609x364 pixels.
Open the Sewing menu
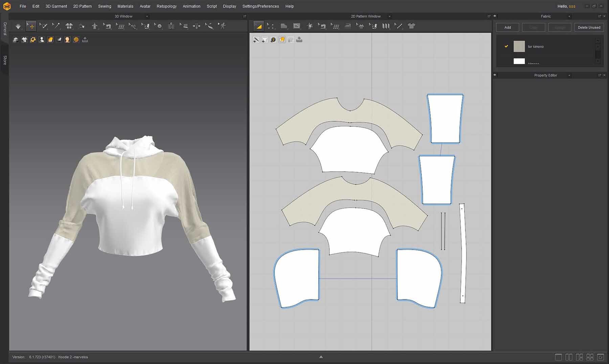click(104, 6)
